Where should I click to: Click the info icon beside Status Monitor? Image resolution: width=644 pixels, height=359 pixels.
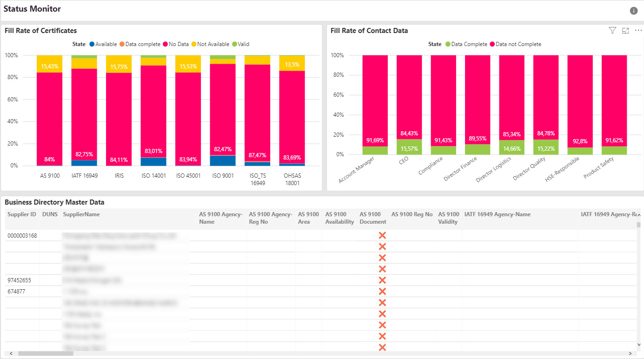pyautogui.click(x=634, y=11)
